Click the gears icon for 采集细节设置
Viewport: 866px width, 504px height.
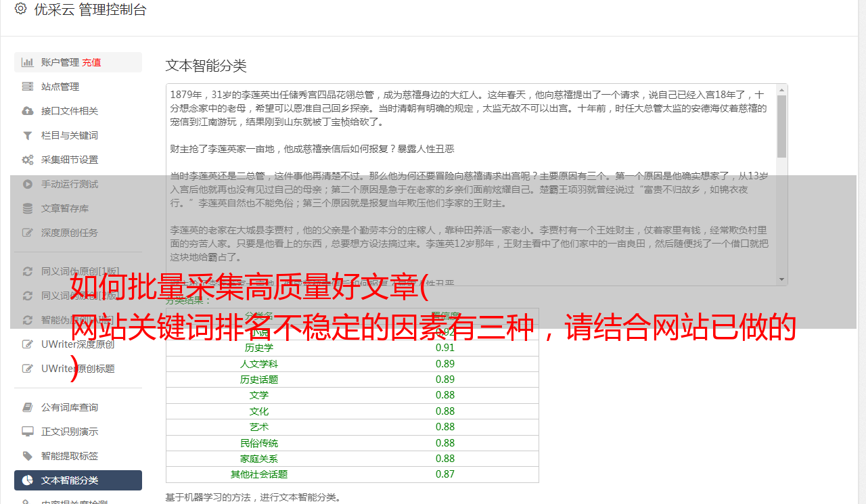tap(28, 160)
